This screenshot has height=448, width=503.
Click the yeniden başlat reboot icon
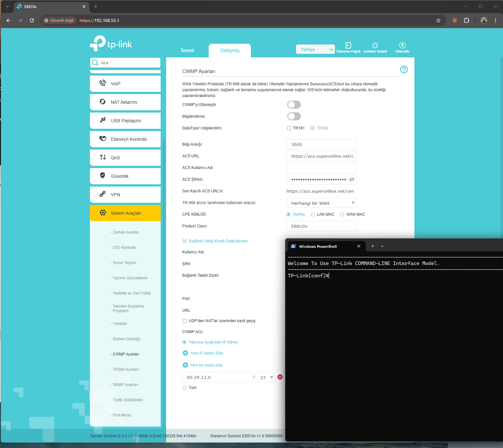point(375,45)
